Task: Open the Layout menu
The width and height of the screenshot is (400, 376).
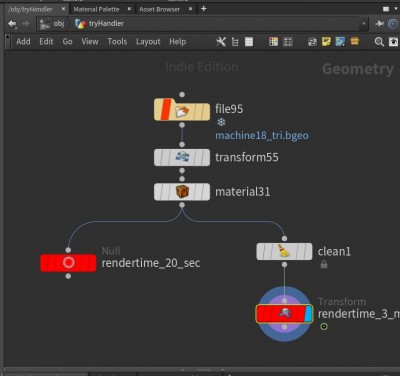Action: [x=148, y=42]
